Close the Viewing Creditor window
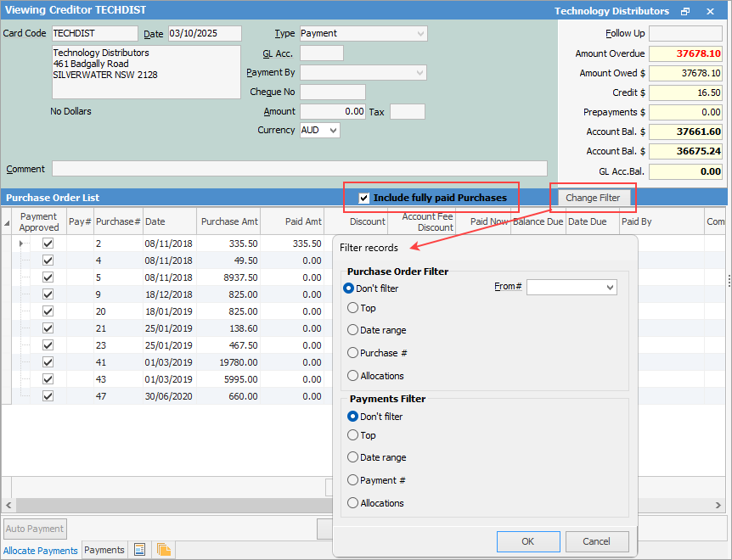732x560 pixels. pyautogui.click(x=710, y=12)
